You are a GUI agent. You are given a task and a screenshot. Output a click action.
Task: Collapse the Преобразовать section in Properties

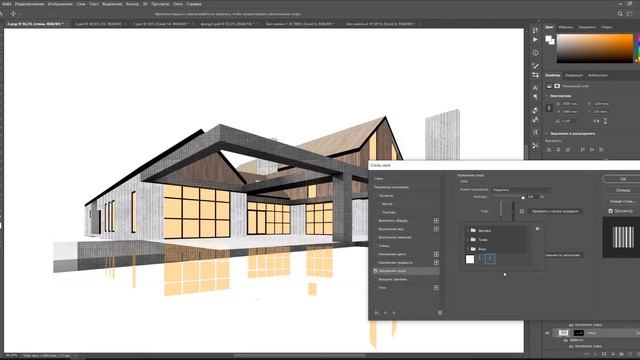tap(547, 96)
